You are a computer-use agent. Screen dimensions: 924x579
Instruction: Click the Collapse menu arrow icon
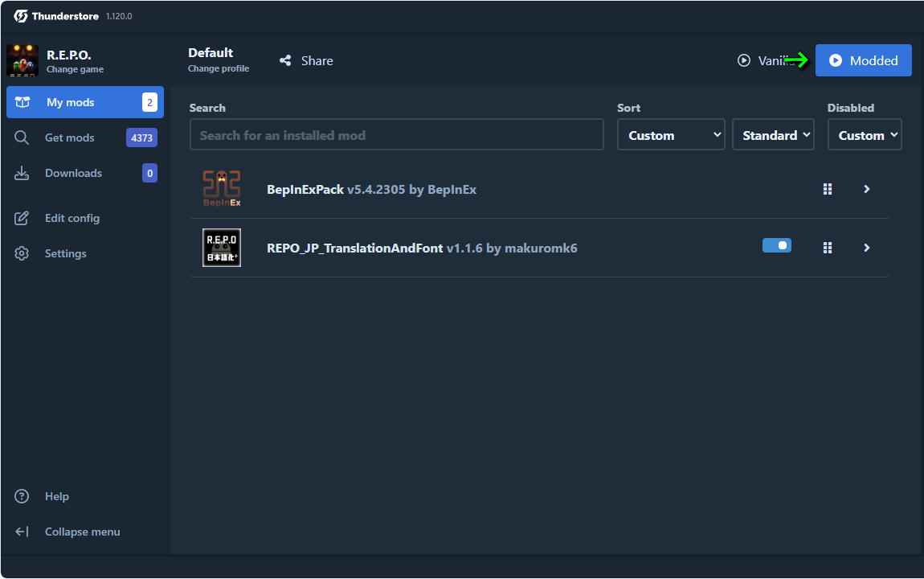pos(22,532)
